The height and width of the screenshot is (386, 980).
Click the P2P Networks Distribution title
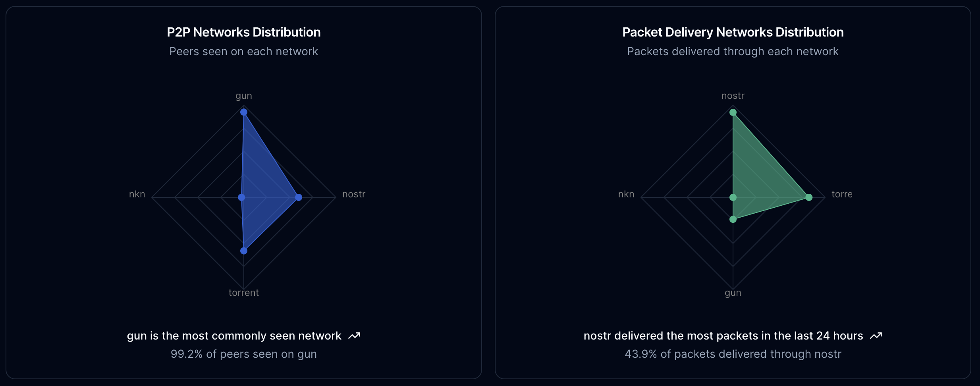pos(244,32)
